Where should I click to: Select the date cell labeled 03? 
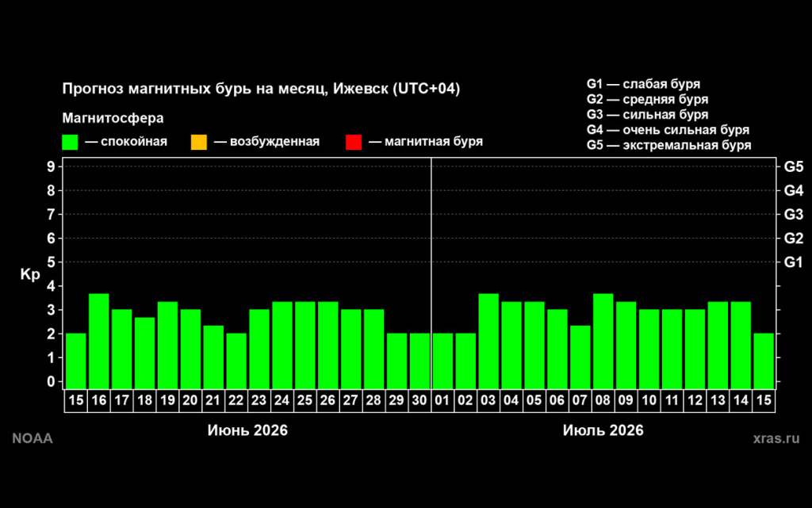[x=488, y=400]
